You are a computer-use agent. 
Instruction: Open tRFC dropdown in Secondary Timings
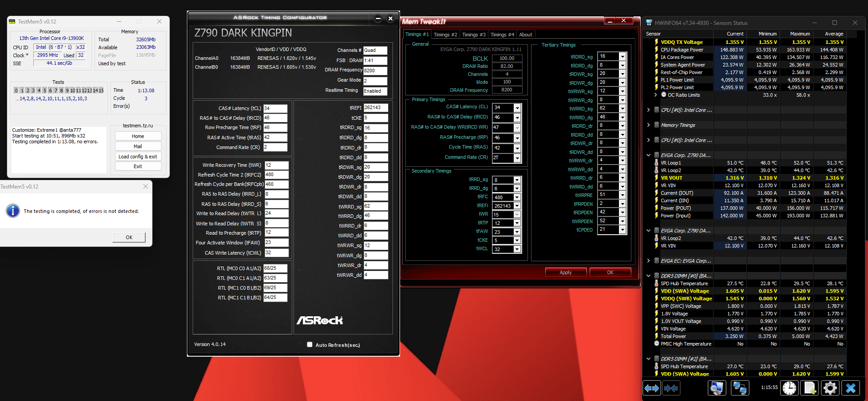tap(517, 197)
